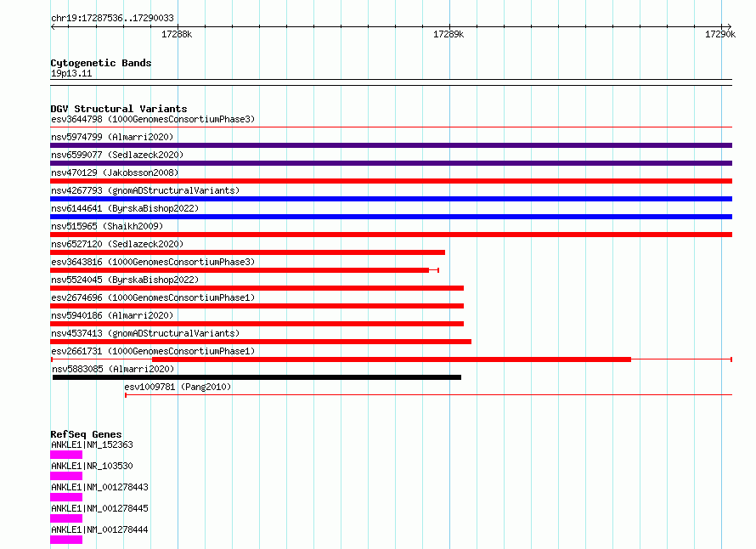Select the esv2661731 thick red bar
The width and height of the screenshot is (756, 549).
pos(392,359)
